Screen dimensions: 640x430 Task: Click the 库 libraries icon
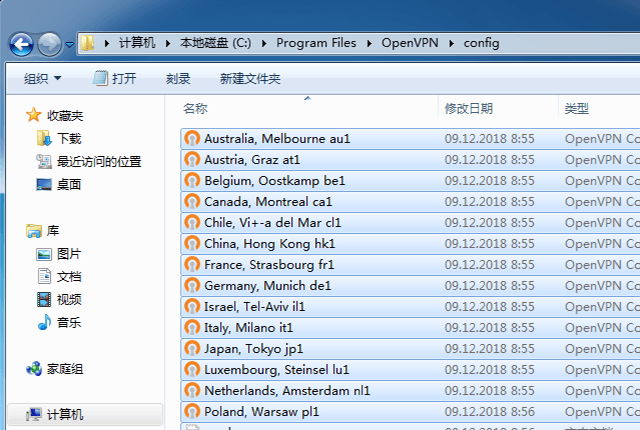(x=33, y=231)
